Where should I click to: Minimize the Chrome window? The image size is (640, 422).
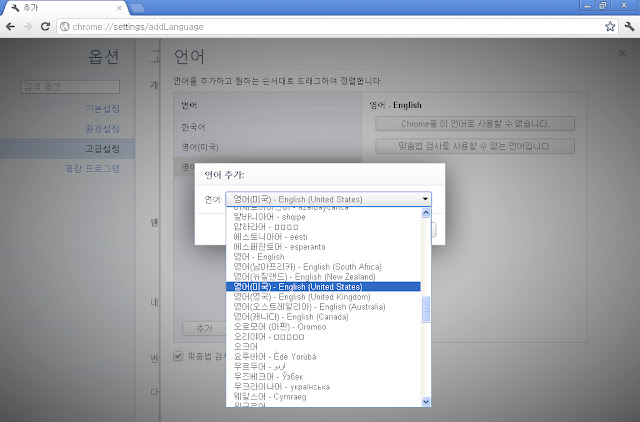[x=587, y=5]
